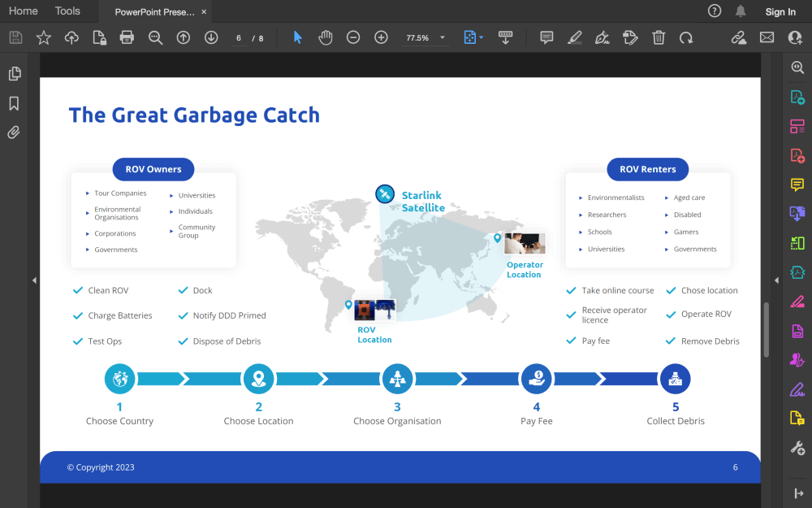Open zoom level dropdown arrow
This screenshot has width=812, height=508.
443,37
